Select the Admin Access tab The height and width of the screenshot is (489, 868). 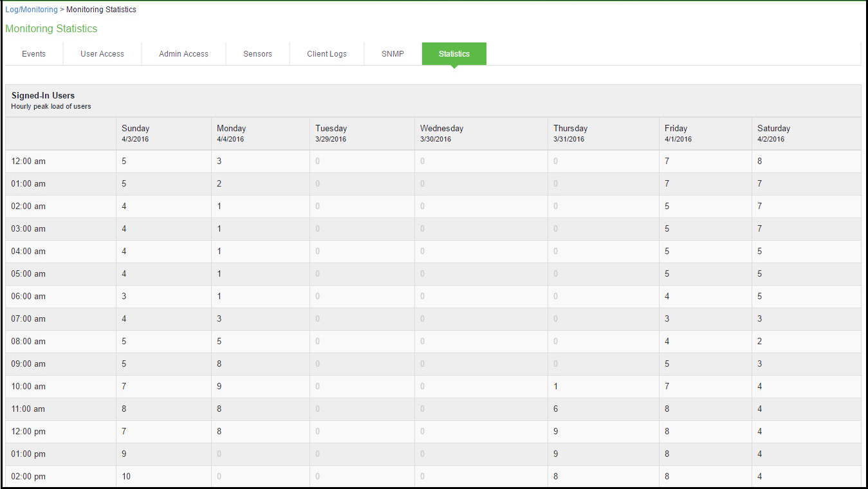tap(183, 53)
